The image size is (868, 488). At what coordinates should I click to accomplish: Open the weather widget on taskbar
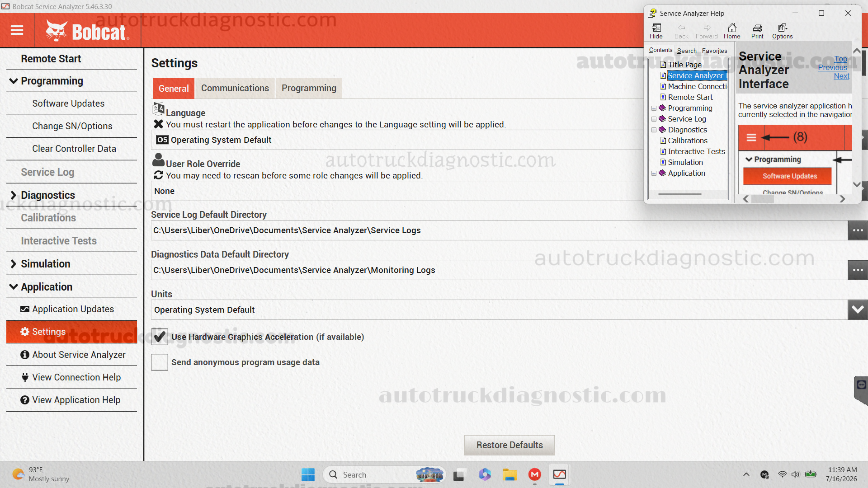coord(41,474)
